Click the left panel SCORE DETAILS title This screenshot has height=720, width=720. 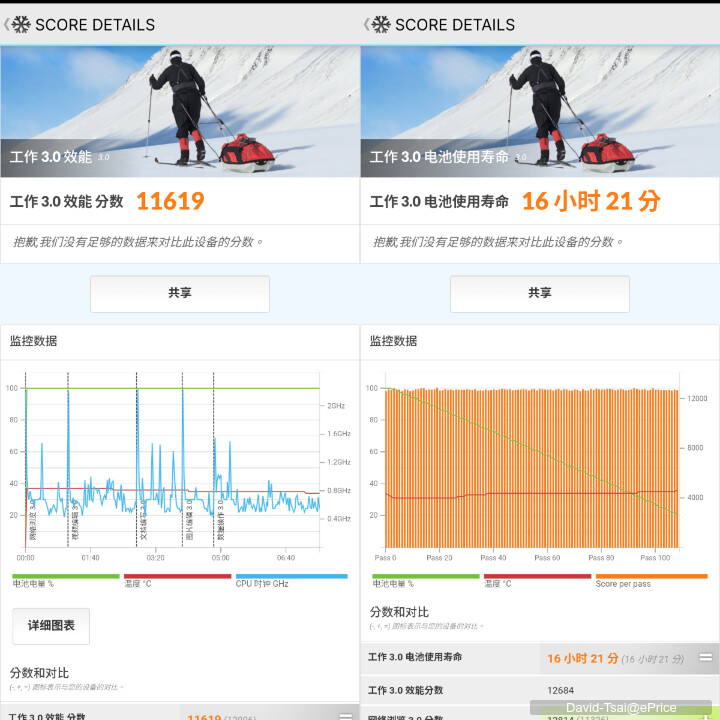point(95,25)
